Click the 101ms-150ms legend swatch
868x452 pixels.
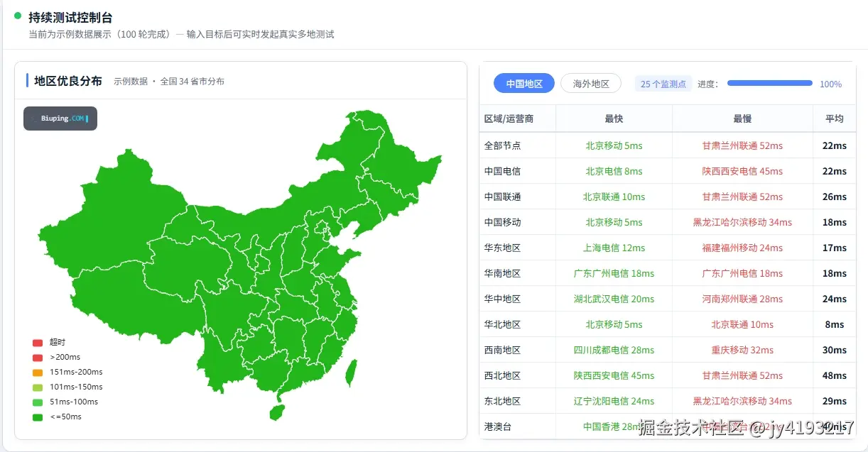coord(38,387)
